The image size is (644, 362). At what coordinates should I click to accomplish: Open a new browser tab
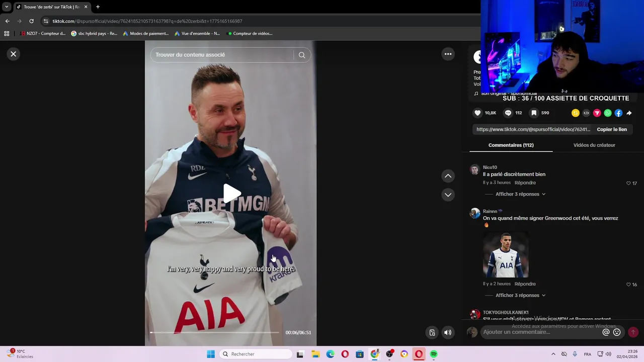(98, 7)
